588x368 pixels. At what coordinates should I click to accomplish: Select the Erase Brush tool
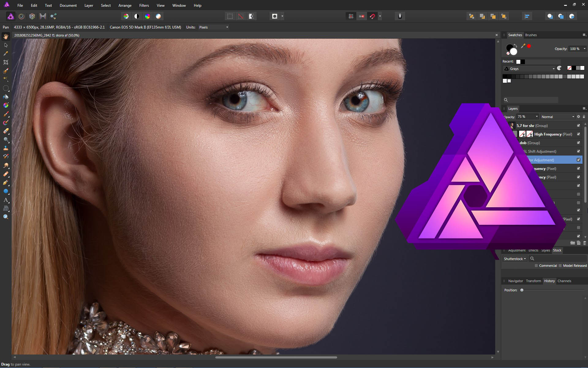click(x=6, y=131)
